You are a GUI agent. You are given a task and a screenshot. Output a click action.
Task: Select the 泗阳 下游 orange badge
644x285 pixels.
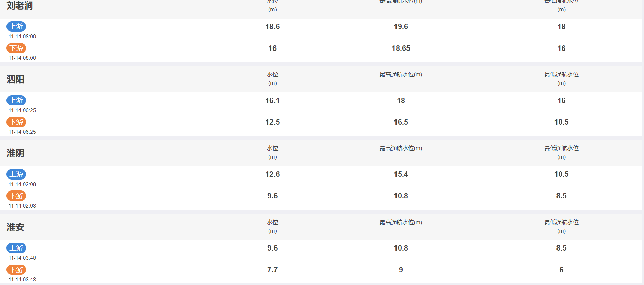16,122
